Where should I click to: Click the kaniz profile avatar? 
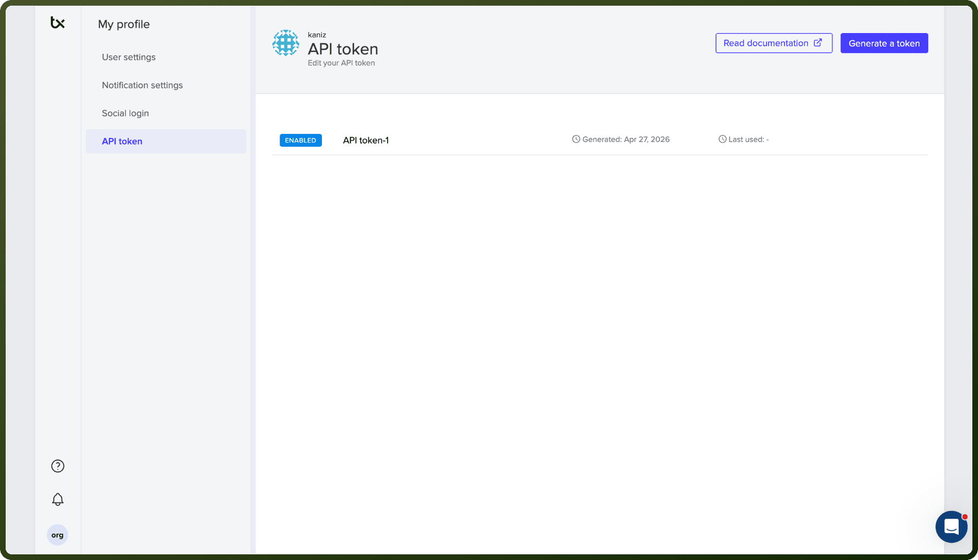coord(286,43)
